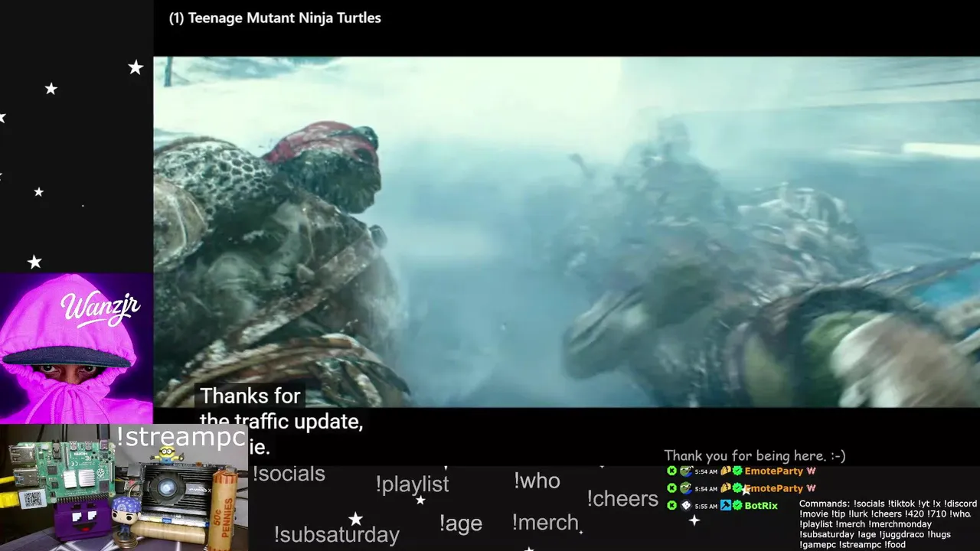Click the Kick icon on the first EmoteParty message

click(x=671, y=471)
